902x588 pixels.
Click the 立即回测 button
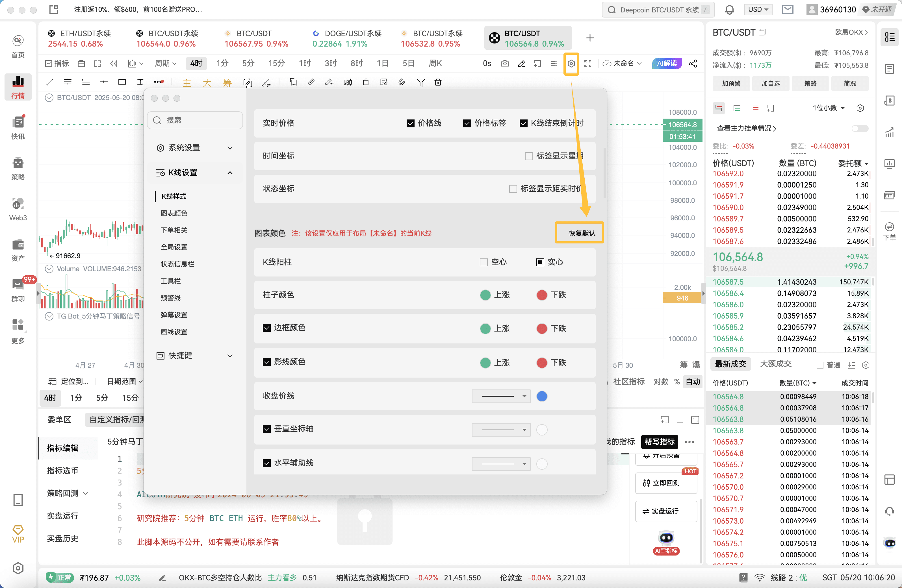(666, 483)
